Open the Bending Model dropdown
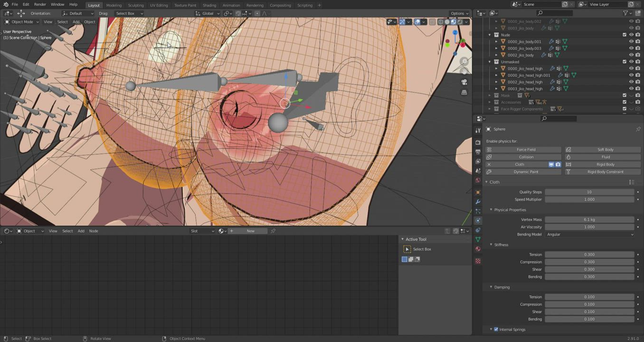 [x=589, y=234]
